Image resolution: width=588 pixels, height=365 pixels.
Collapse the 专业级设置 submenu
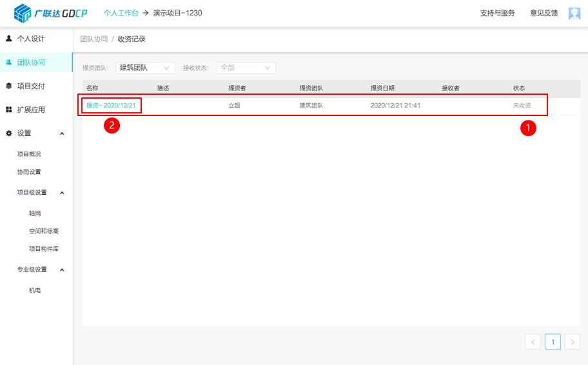click(x=62, y=270)
